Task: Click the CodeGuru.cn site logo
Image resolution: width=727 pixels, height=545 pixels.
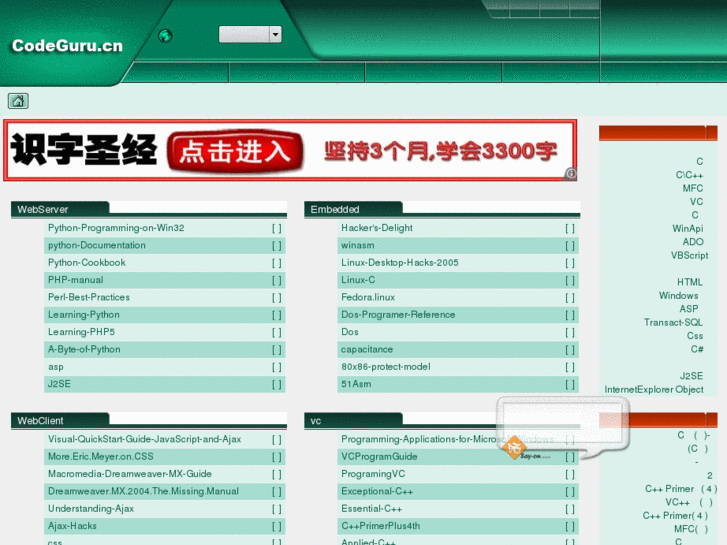Action: point(67,45)
